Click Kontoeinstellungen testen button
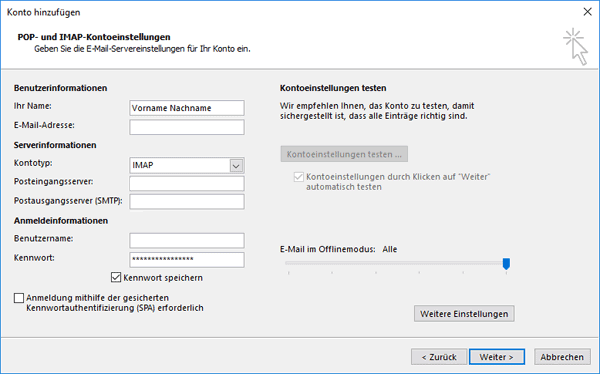The height and width of the screenshot is (374, 600). [x=344, y=154]
